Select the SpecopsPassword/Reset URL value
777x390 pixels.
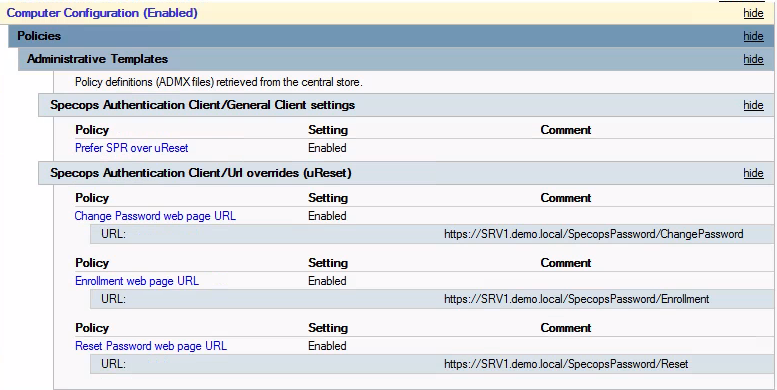coord(566,364)
